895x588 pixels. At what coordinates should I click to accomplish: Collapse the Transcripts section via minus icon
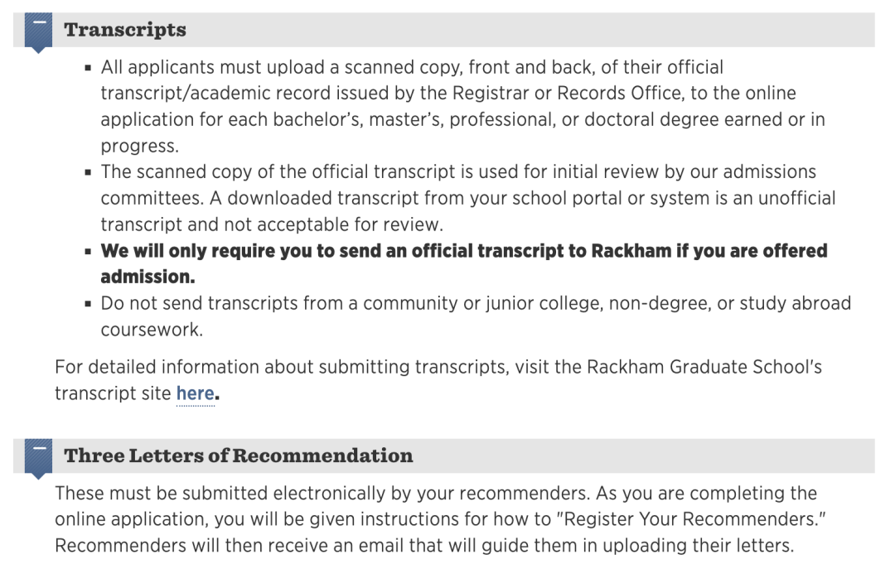tap(38, 32)
